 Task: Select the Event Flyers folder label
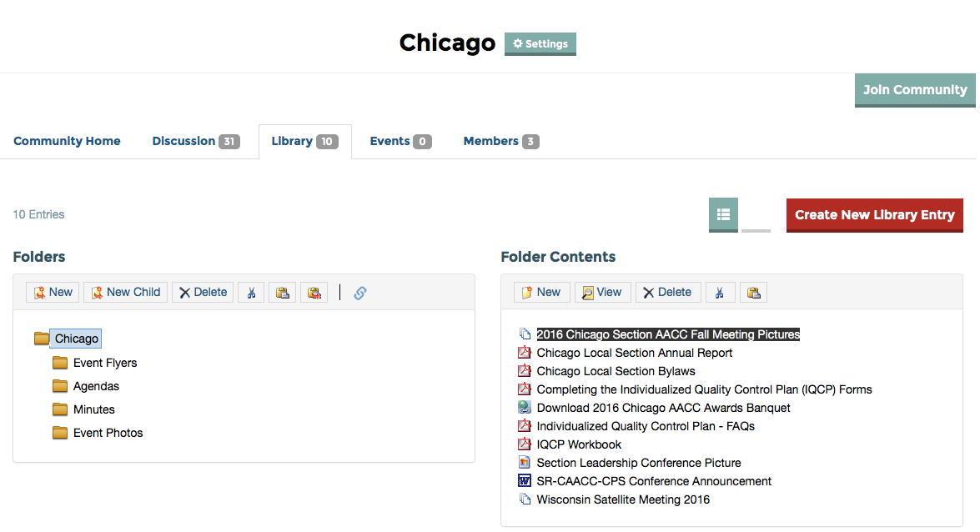(x=105, y=363)
